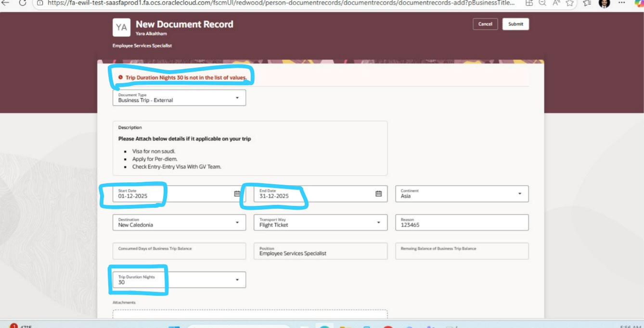Viewport: 644px width, 328px height.
Task: Click the 'Apply for Per-diem.' bullet
Action: pyautogui.click(x=155, y=159)
